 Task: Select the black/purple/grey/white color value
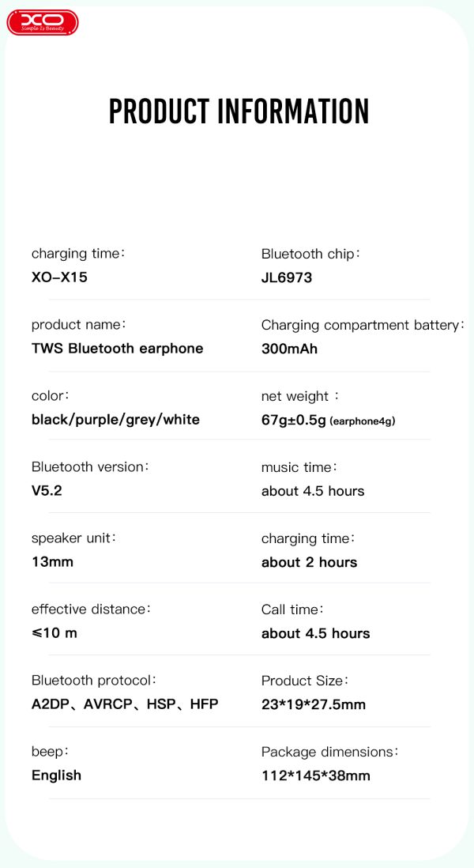tap(115, 420)
